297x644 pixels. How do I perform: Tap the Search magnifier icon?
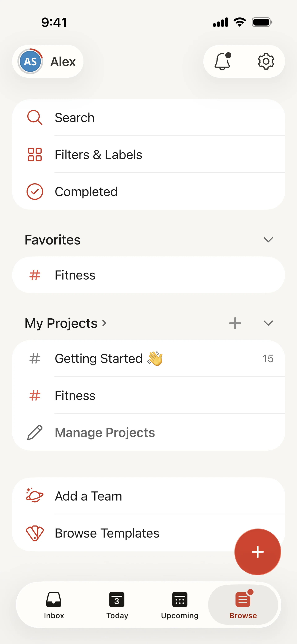pos(35,117)
